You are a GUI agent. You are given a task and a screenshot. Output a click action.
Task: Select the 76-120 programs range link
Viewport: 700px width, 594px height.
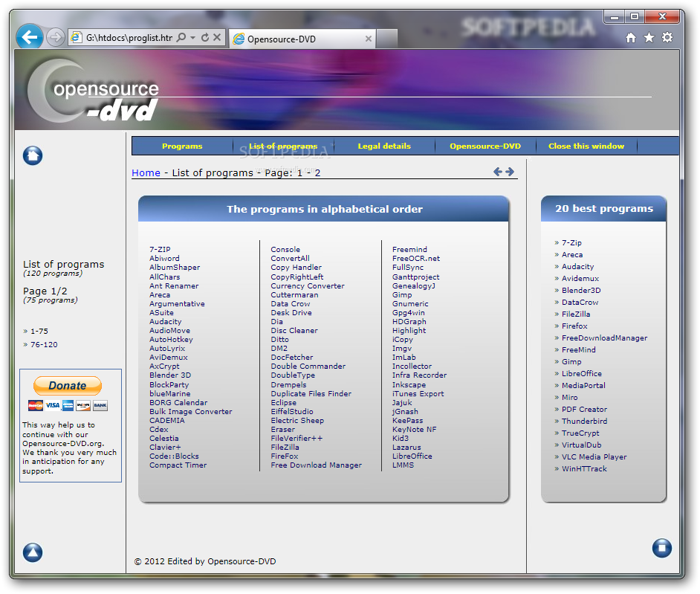[44, 345]
